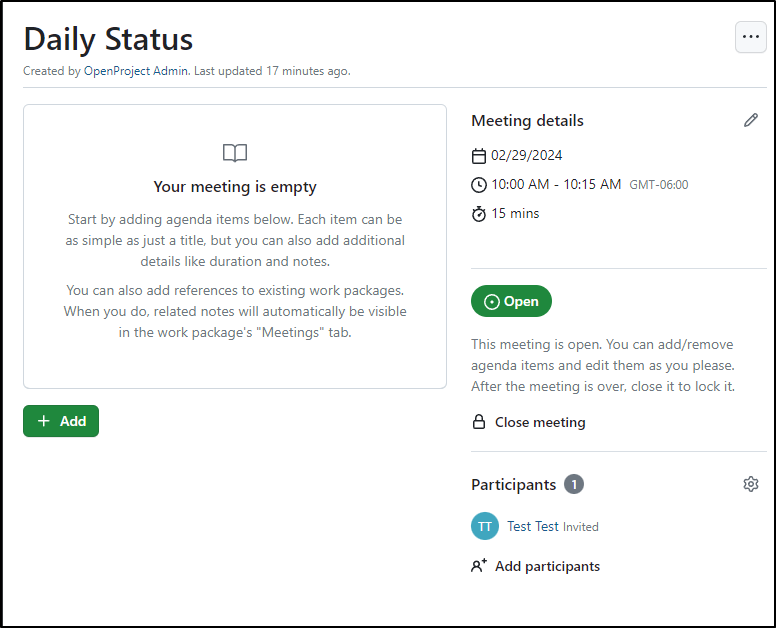Click the lock icon next to Close meeting

tap(479, 422)
